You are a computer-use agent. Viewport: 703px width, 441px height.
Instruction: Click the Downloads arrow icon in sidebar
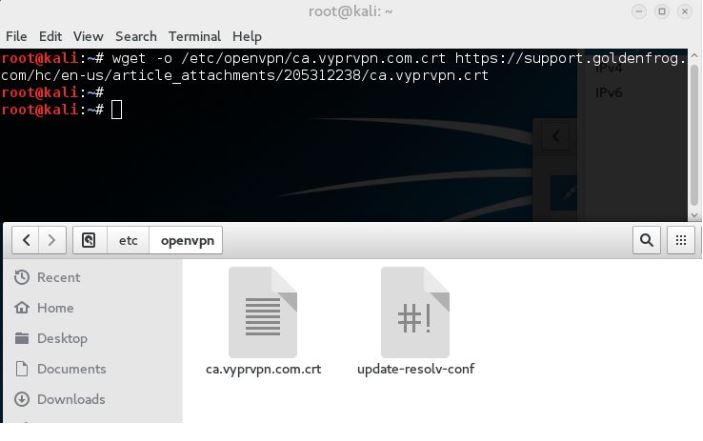click(x=22, y=399)
